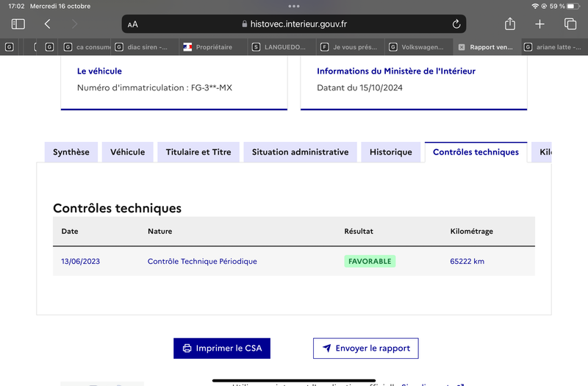Screen dimensions: 588x386
Task: Click the Numéro d'immatriculation FG-3**-MX text
Action: pyautogui.click(x=154, y=87)
